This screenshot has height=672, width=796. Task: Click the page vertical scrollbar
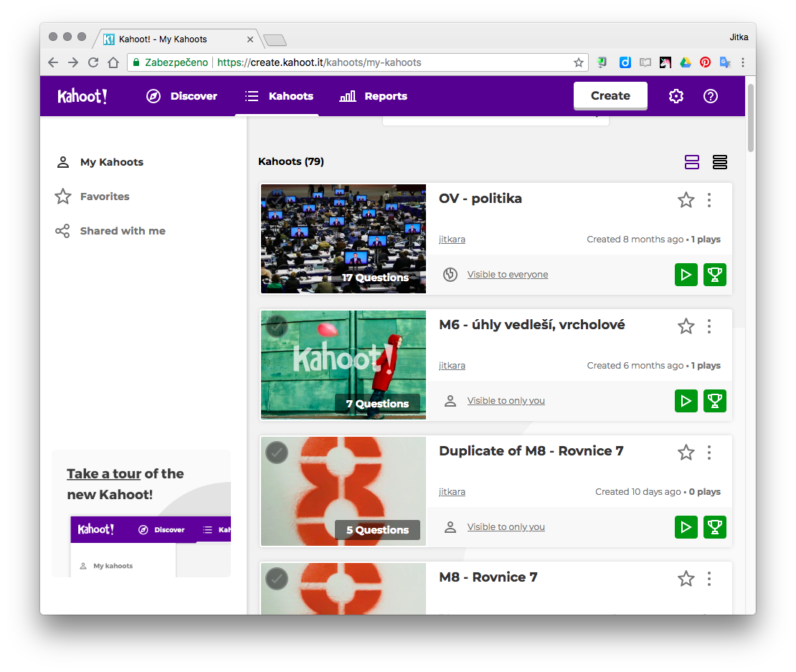(x=751, y=118)
